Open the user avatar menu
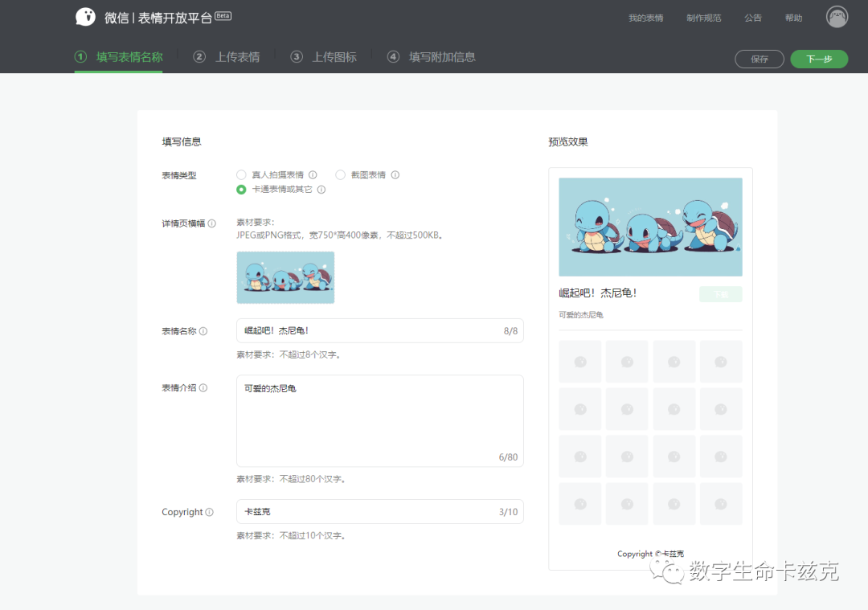This screenshot has width=868, height=610. tap(837, 17)
